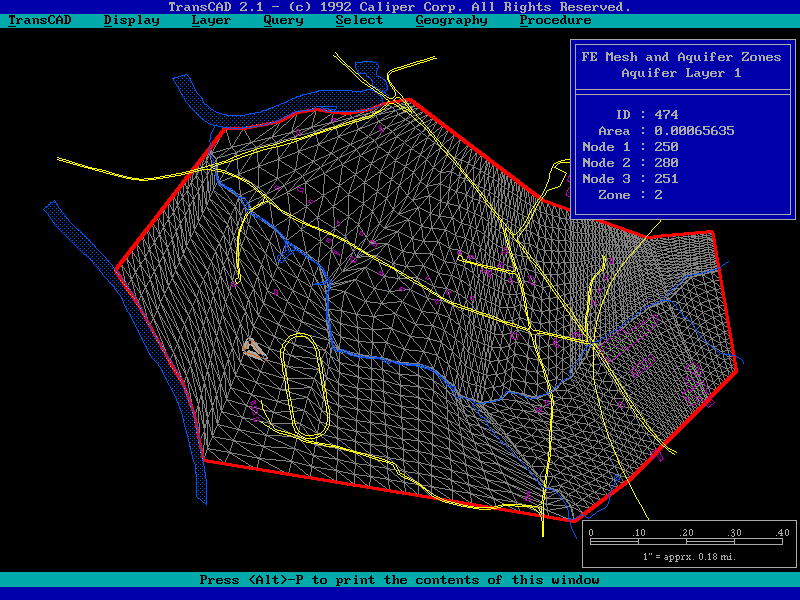Open the Display menu
Image resolution: width=800 pixels, height=600 pixels.
131,20
